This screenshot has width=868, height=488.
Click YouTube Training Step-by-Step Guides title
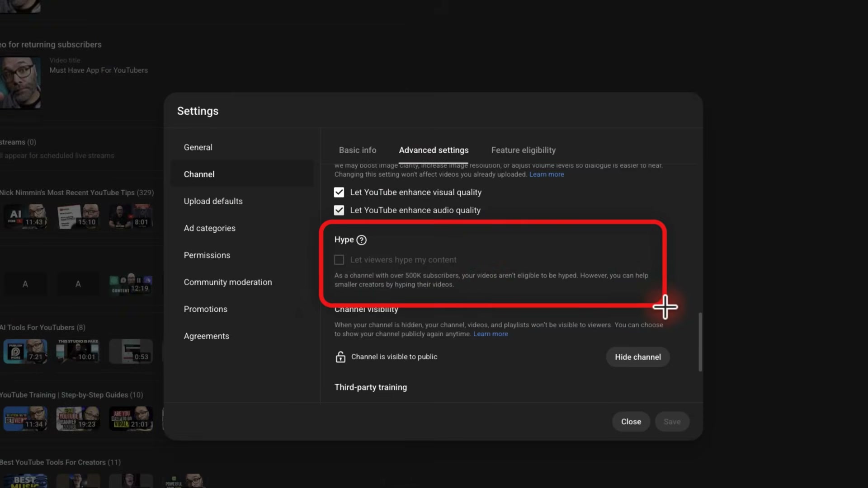point(71,395)
